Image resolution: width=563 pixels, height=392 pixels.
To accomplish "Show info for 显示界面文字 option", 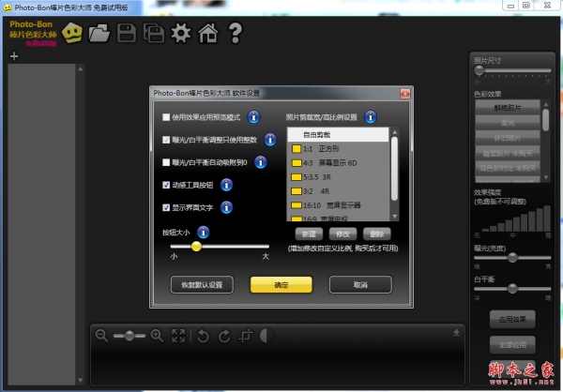I will [226, 207].
